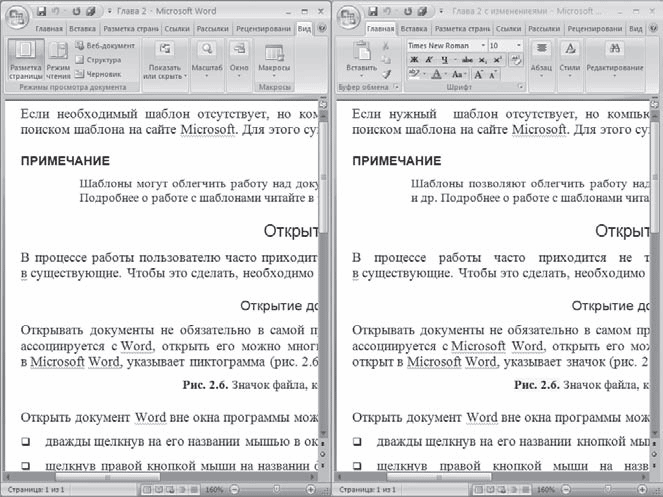
Task: Open the Times New Roman font dropdown
Action: [445, 46]
